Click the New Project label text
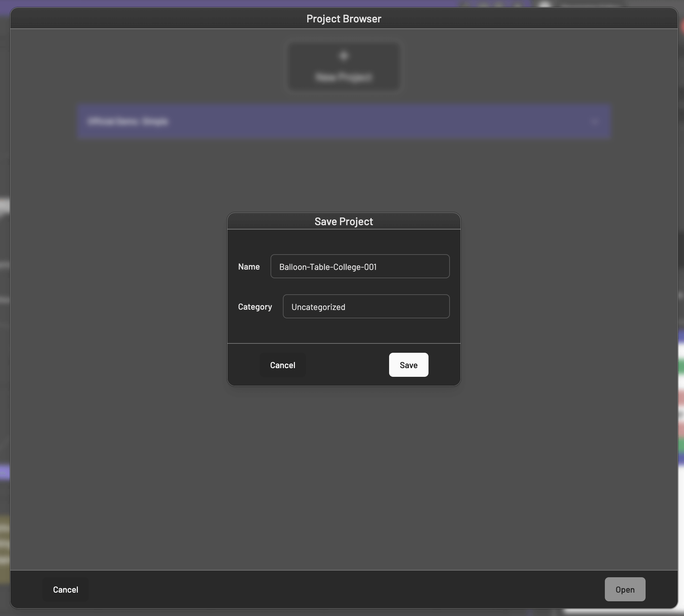Screen dimensions: 684x616 pyautogui.click(x=344, y=78)
